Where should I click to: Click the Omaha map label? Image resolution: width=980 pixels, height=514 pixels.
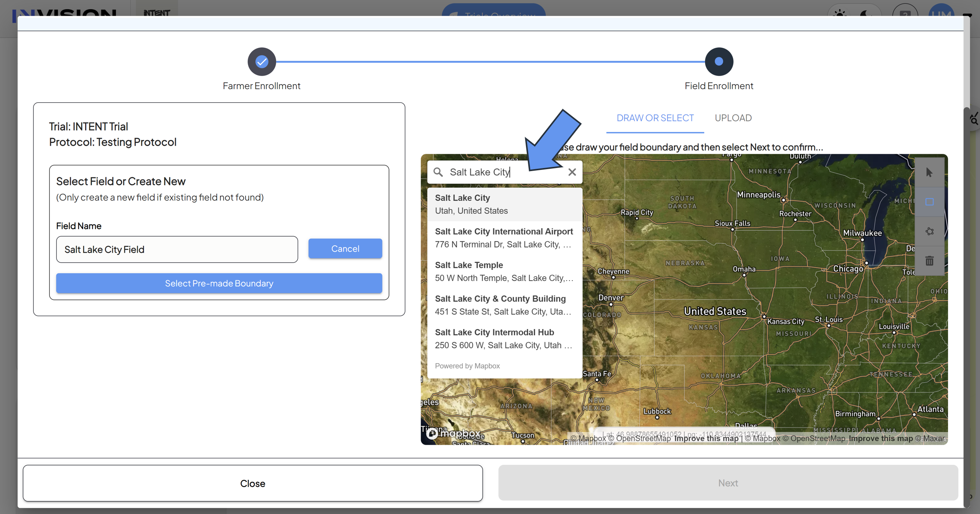pos(744,269)
